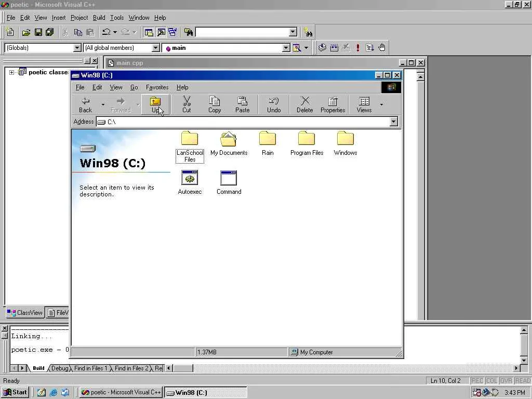This screenshot has height=399, width=532.
Task: Click the Window List icon
Action: [172, 32]
